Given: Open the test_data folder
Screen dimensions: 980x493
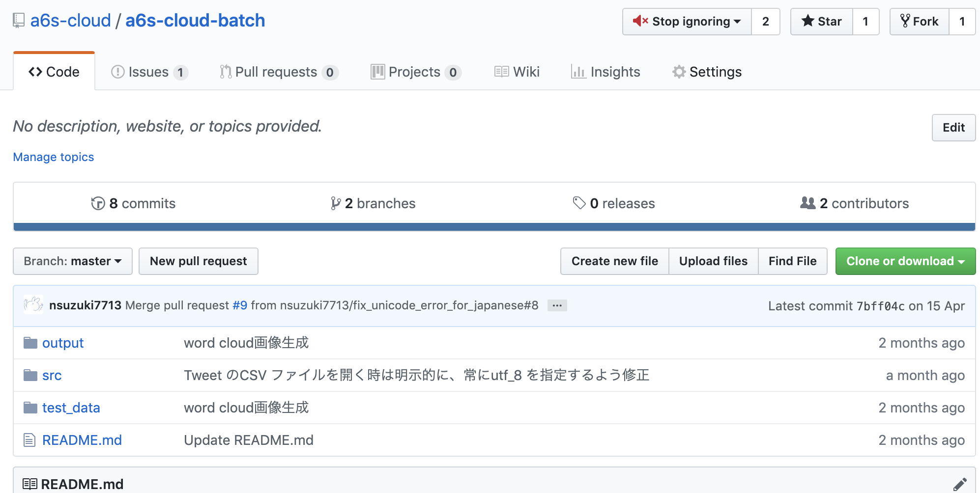Looking at the screenshot, I should click(71, 408).
